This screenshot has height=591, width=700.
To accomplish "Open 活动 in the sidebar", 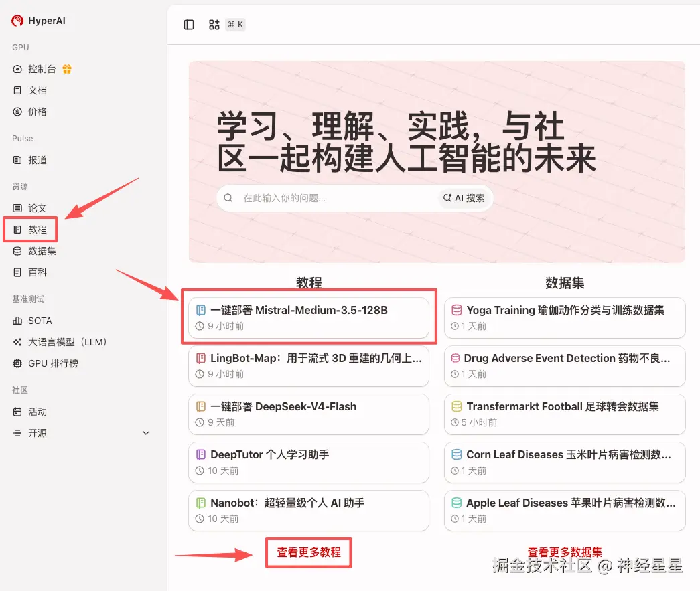I will 38,412.
